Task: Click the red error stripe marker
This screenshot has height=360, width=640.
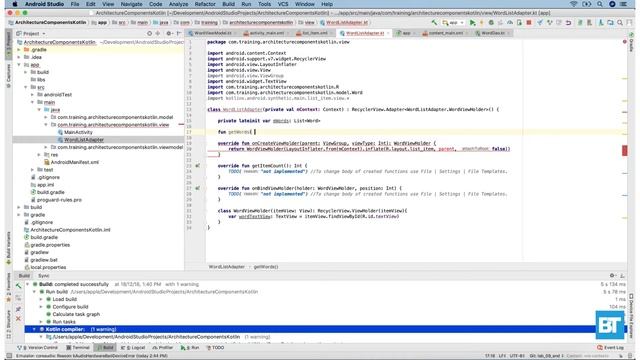Action: pos(624,150)
